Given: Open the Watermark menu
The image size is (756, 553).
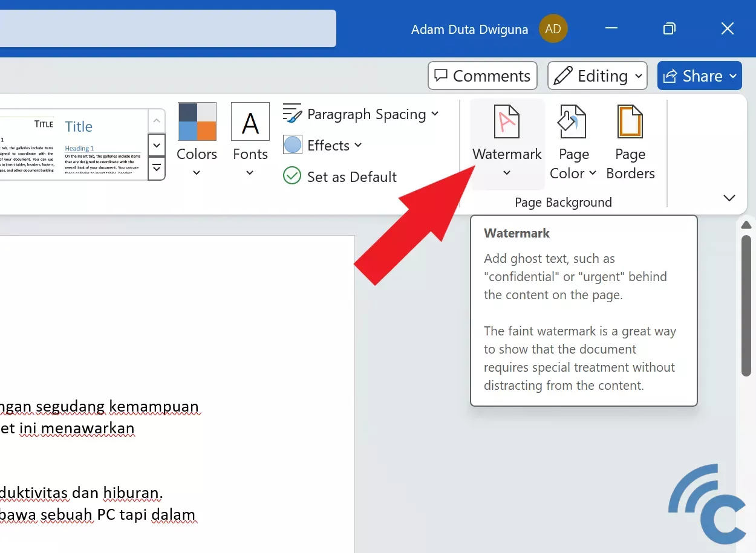Looking at the screenshot, I should coord(507,144).
